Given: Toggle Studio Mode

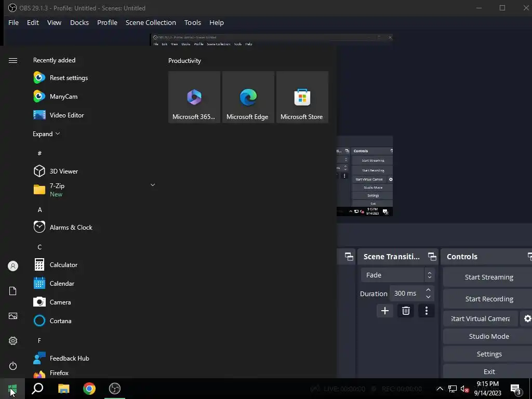Looking at the screenshot, I should [488, 336].
